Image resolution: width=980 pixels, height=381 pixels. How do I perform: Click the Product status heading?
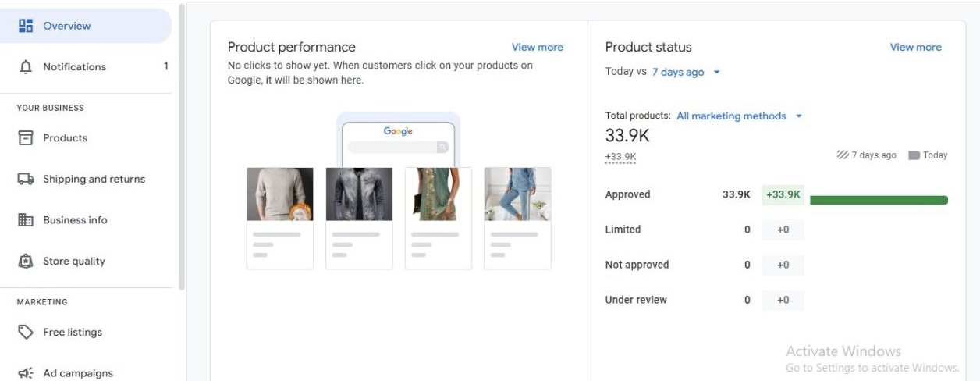(648, 47)
